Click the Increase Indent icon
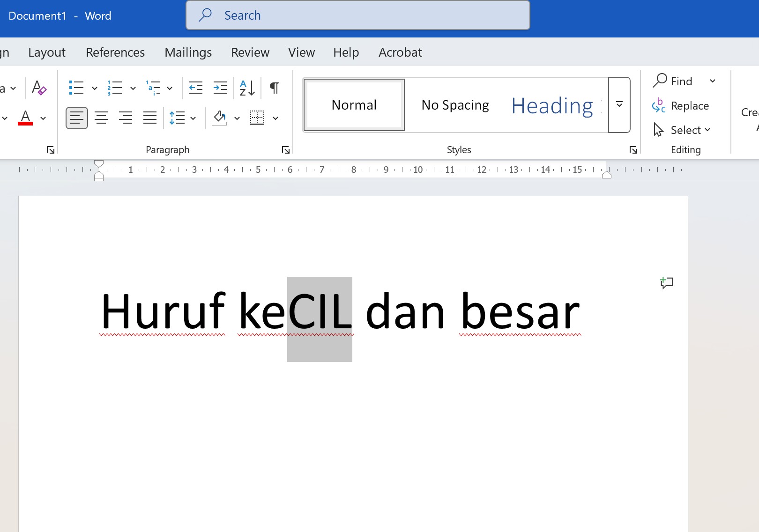 (x=220, y=88)
